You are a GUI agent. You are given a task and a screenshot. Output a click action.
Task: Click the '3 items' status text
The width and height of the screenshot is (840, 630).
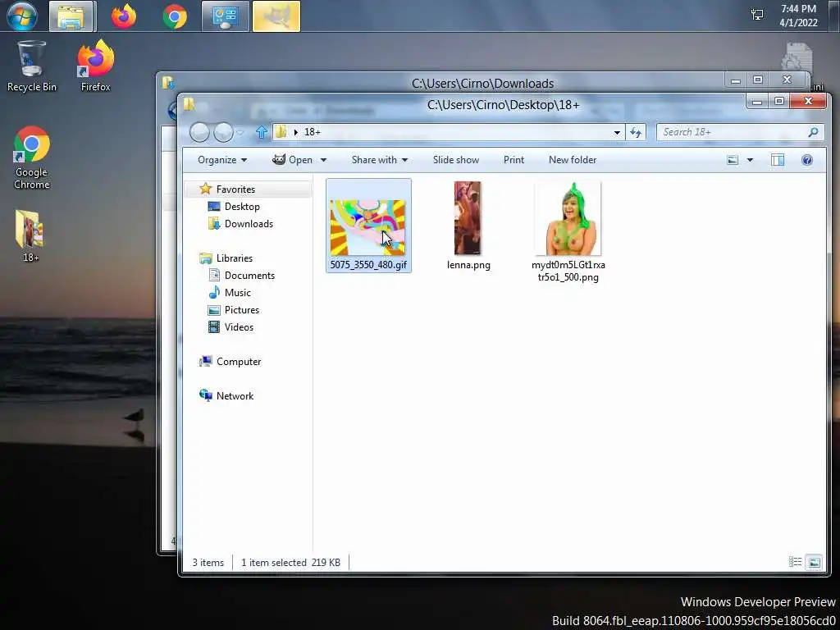click(x=208, y=563)
